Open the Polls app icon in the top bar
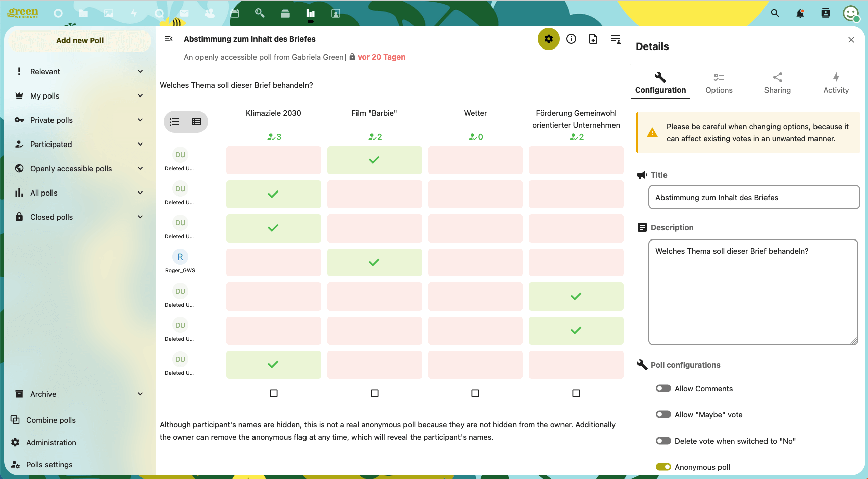 click(311, 13)
